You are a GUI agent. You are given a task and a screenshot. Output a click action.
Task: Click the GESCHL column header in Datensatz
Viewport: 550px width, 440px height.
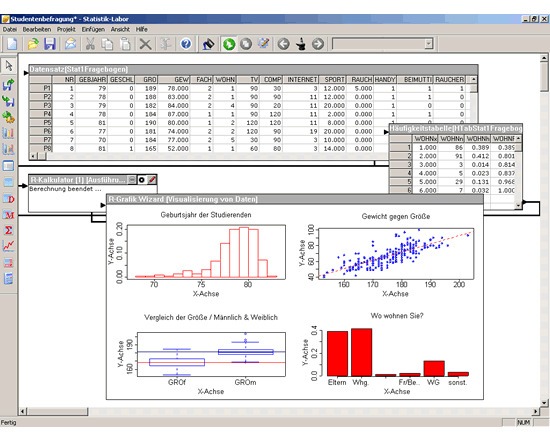click(x=121, y=80)
